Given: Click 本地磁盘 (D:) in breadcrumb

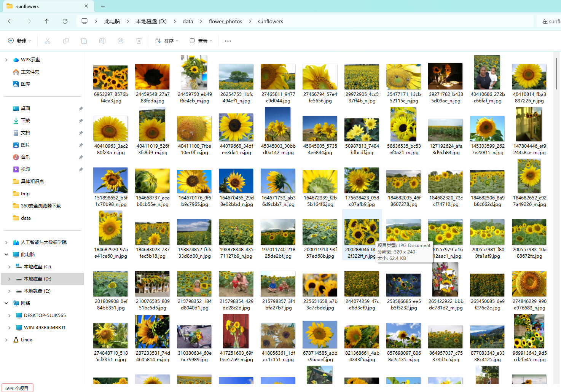Looking at the screenshot, I should pyautogui.click(x=151, y=21).
